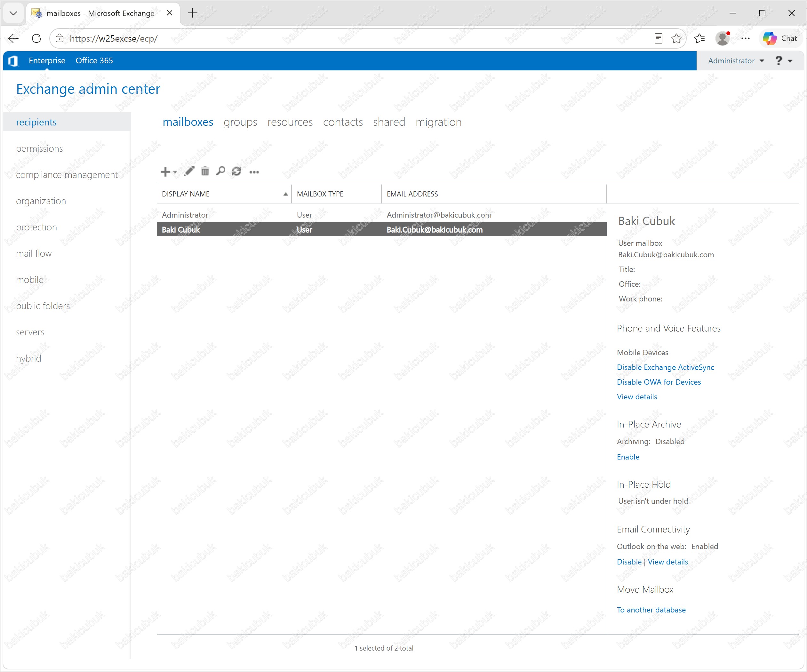This screenshot has width=807, height=672.
Task: Disable Outlook on the web link
Action: pos(629,562)
